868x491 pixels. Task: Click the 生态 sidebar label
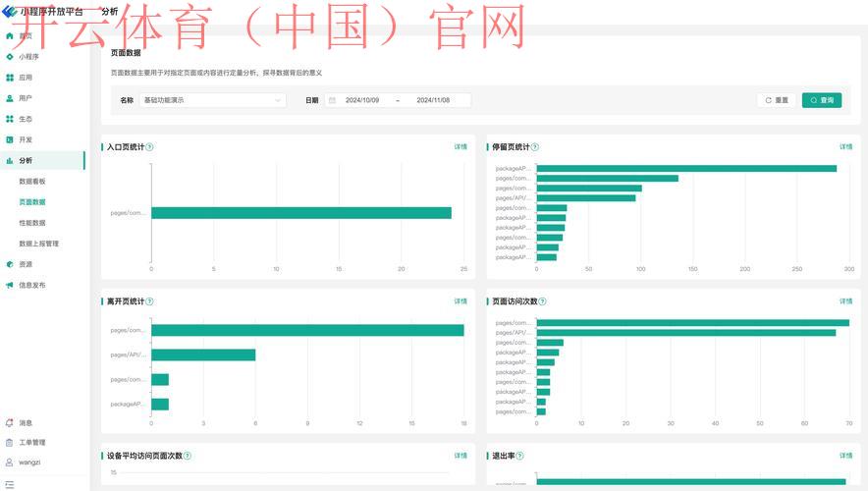(x=26, y=119)
